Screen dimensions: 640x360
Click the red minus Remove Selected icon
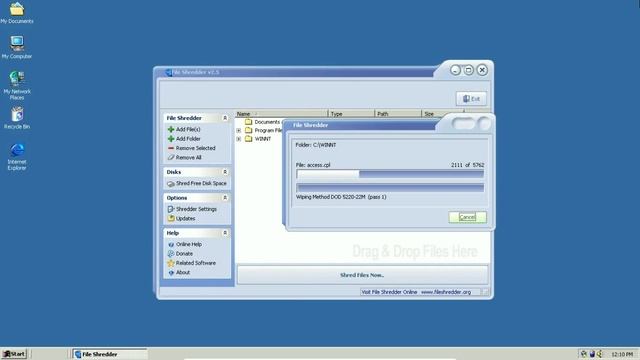click(171, 148)
